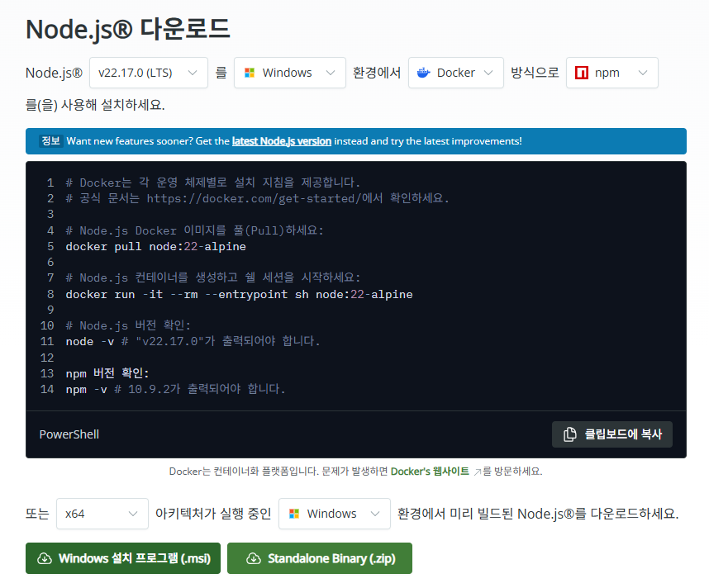
Task: Click code line 'docker pull node:22-alpine'
Action: 156,246
